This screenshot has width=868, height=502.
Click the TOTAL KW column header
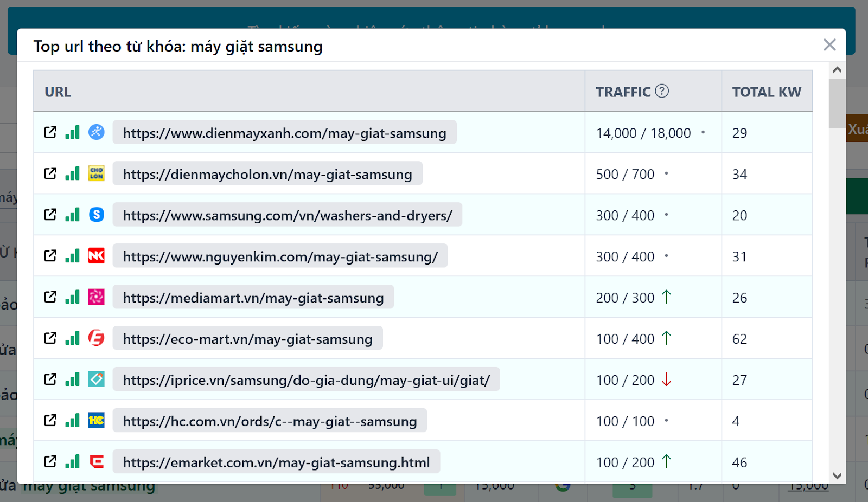(766, 92)
